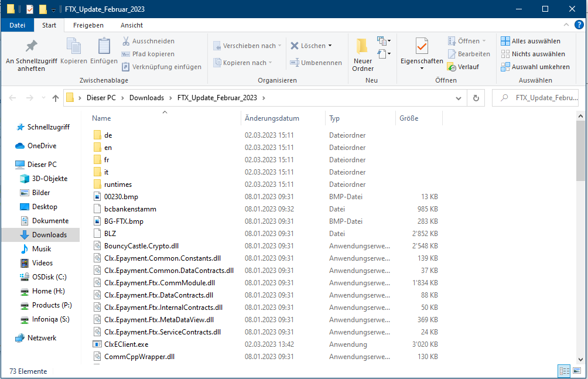Switch to details view icon
588x379 pixels.
[x=564, y=371]
